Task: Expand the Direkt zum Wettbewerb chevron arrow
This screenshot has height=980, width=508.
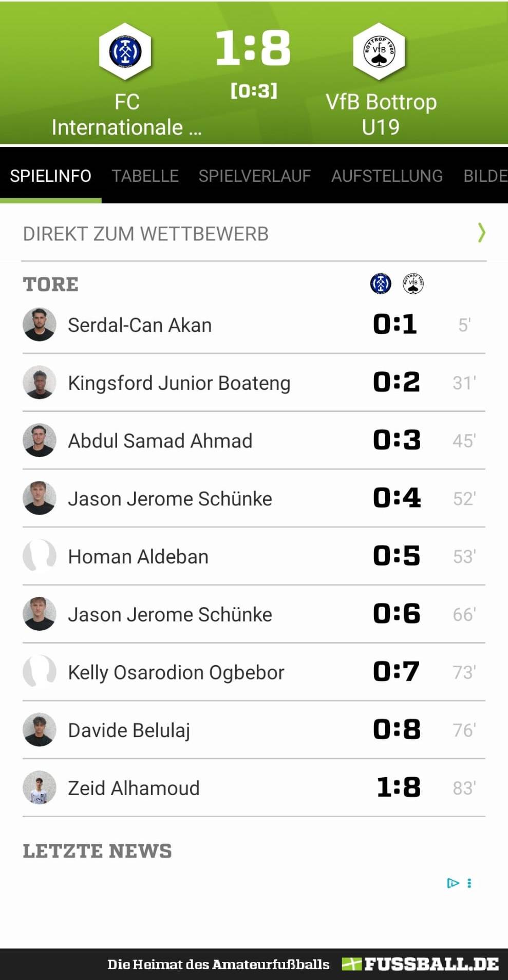Action: tap(481, 233)
